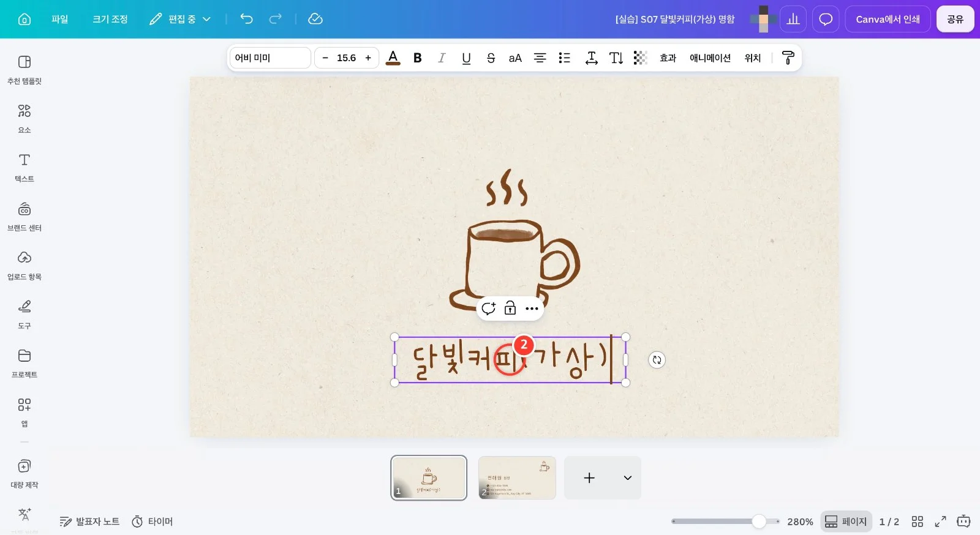Click font size field 15.6

tap(347, 58)
